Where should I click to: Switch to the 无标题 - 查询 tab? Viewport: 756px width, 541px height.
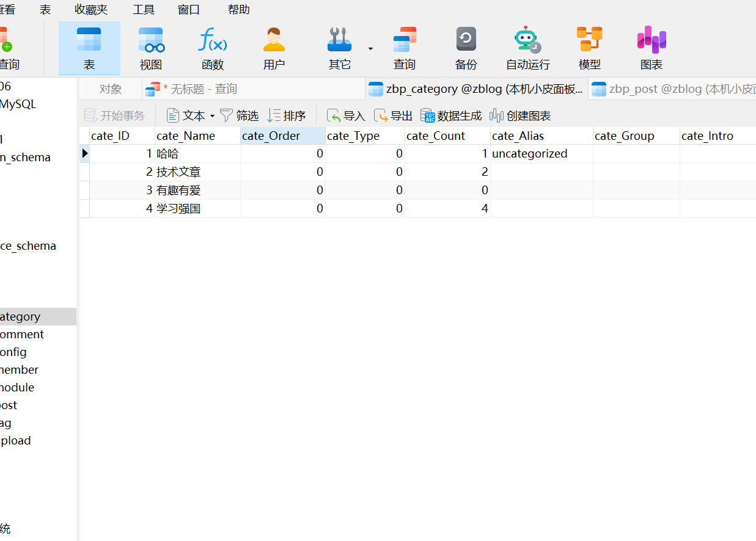(x=254, y=89)
